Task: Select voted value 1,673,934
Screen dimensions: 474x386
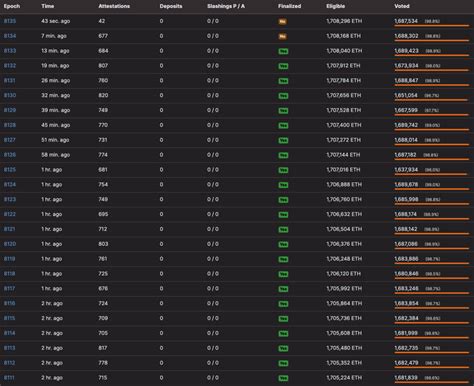Action: click(406, 66)
